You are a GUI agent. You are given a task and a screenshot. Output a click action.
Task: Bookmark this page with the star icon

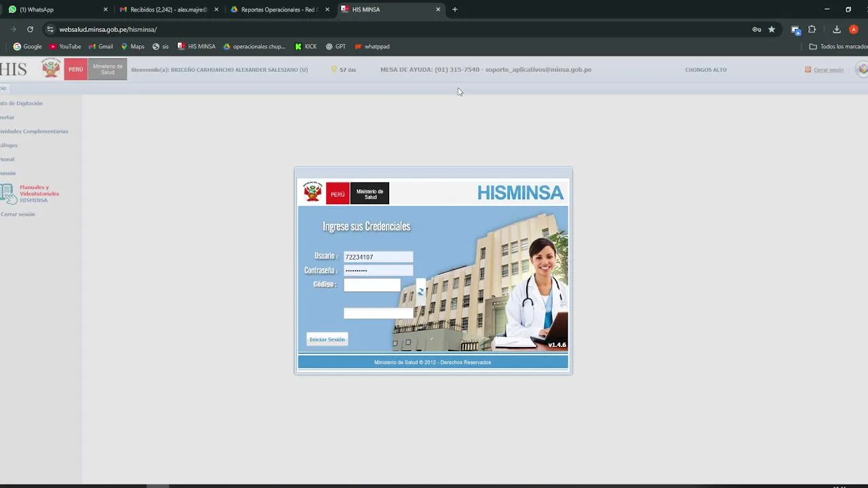click(x=772, y=29)
